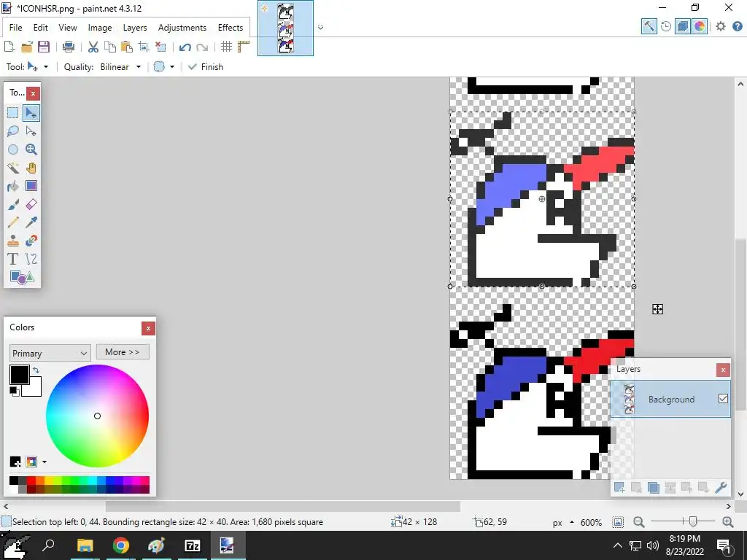This screenshot has height=560, width=747.
Task: Click the zoom slider handle
Action: [x=693, y=522]
